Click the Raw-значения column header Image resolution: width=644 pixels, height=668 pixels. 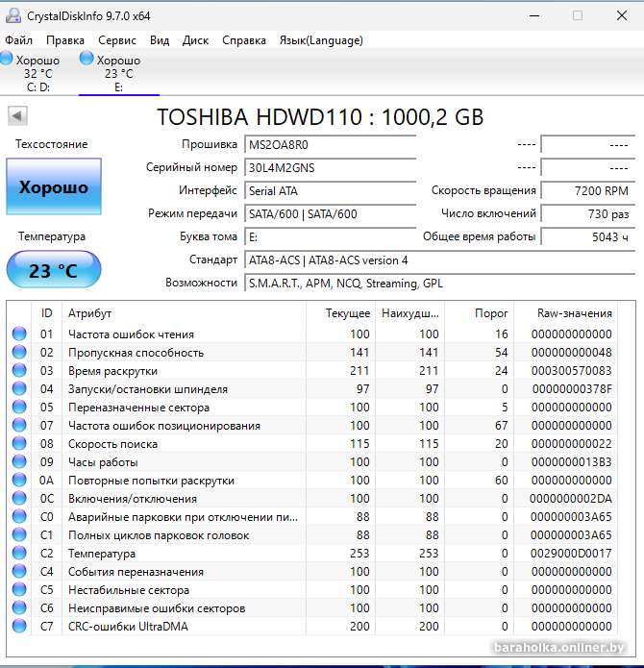pos(565,313)
